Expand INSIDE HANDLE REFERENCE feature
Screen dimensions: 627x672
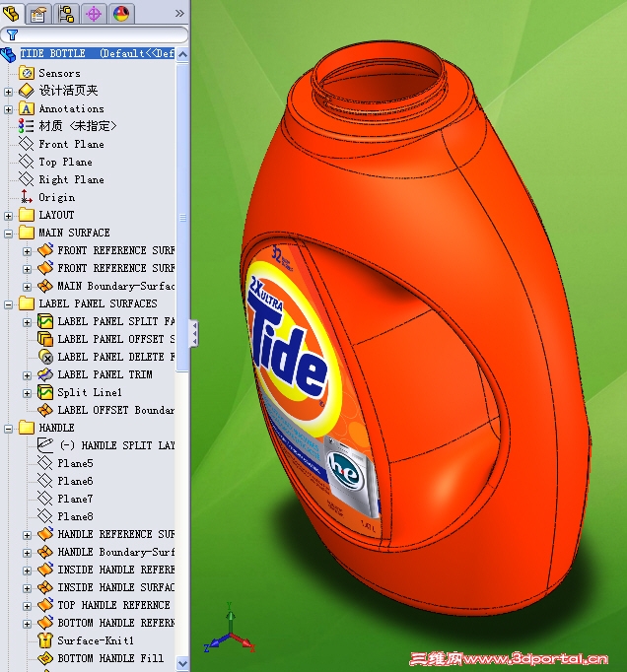[x=27, y=571]
